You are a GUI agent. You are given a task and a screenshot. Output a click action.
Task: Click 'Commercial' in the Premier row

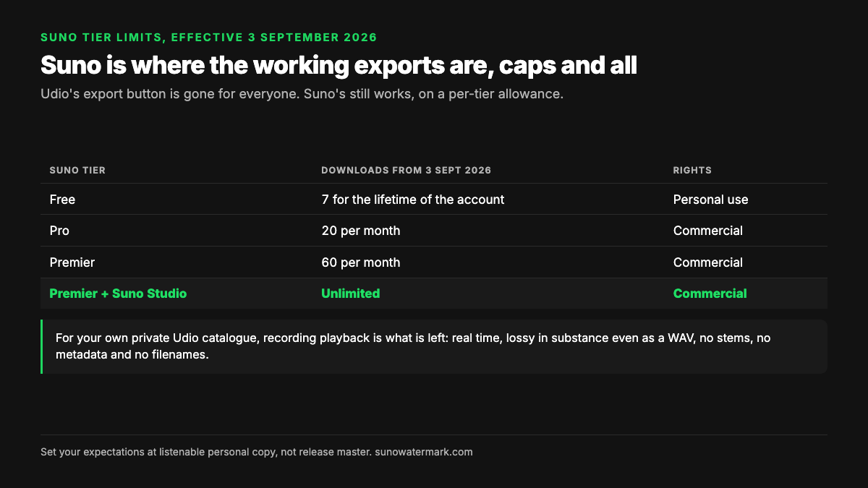tap(707, 262)
